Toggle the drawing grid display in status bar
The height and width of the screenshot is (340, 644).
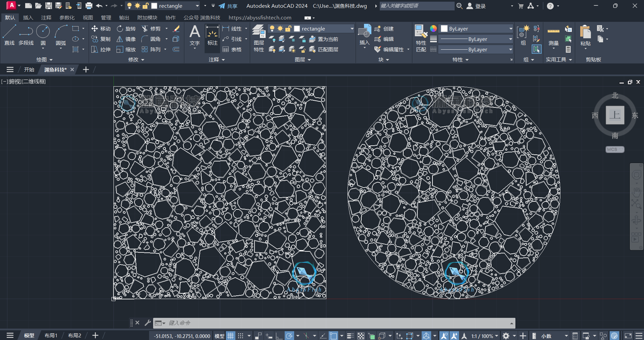click(231, 336)
